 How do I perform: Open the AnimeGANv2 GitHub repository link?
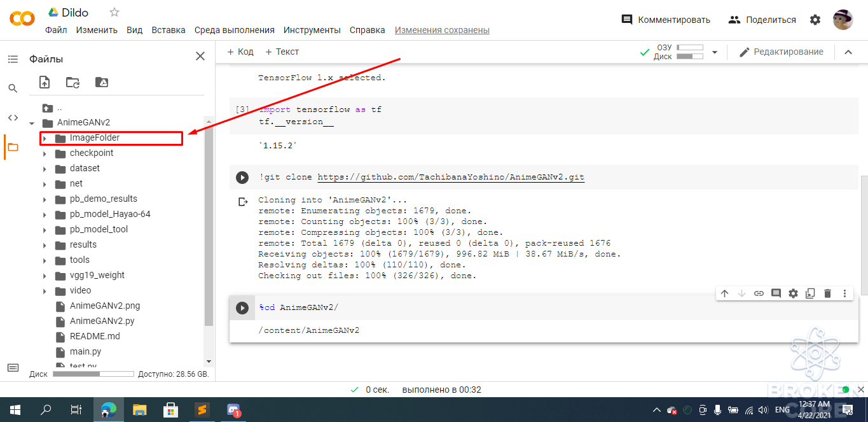coord(451,177)
